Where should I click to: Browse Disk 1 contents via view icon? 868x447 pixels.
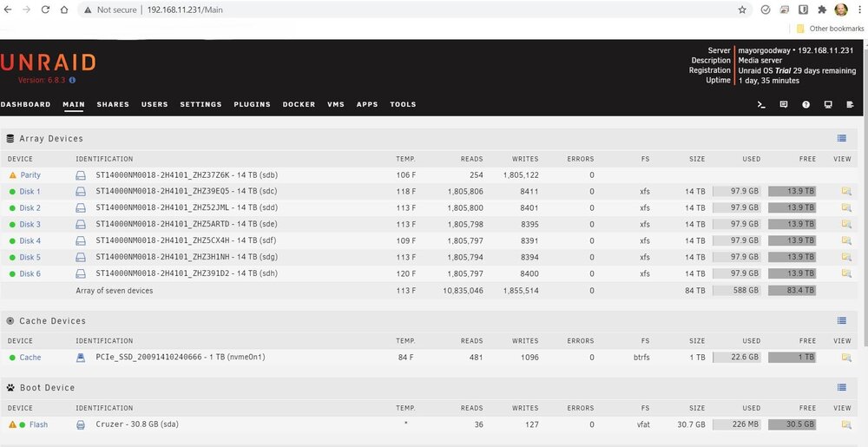point(845,191)
